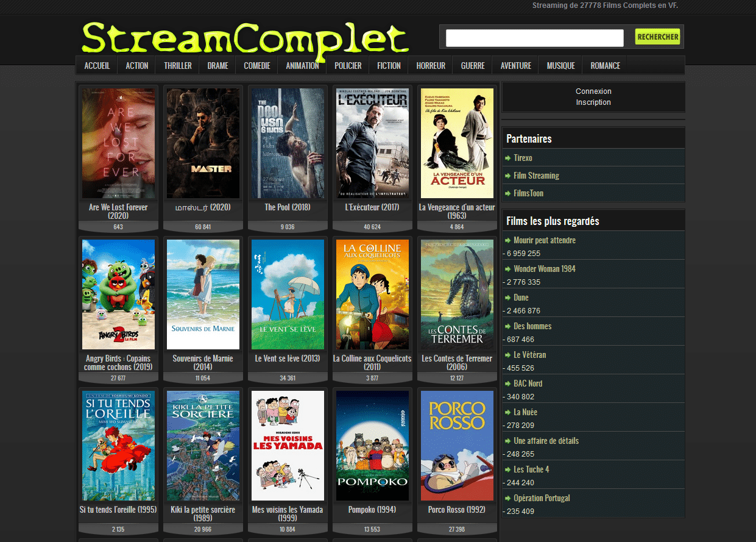Open the GUERRE category
This screenshot has height=542, width=756.
click(x=473, y=65)
